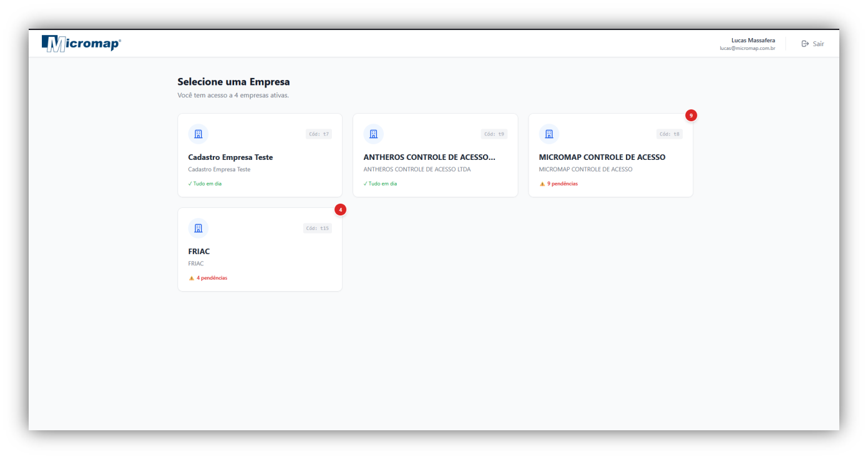This screenshot has height=459, width=868.
Task: Click warning triangle beside 9 pendências
Action: pyautogui.click(x=542, y=184)
